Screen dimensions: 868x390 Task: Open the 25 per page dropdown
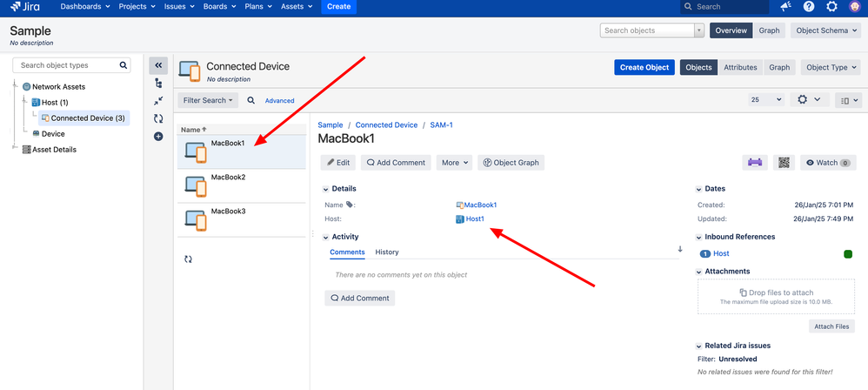coord(766,100)
